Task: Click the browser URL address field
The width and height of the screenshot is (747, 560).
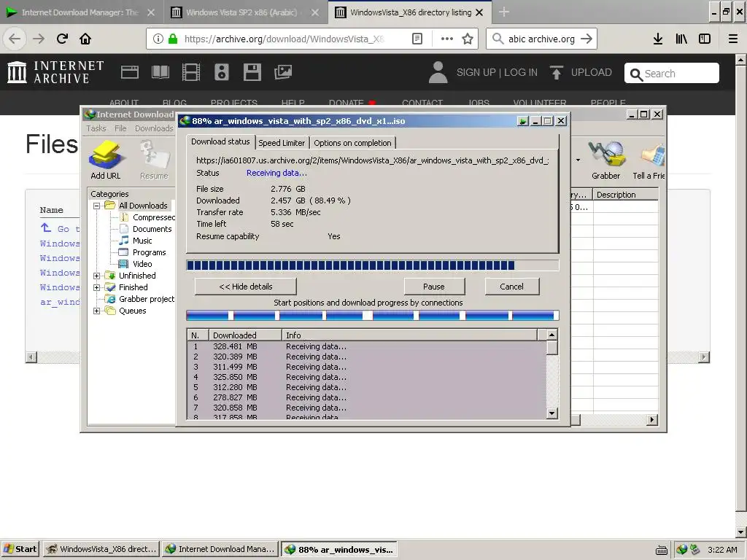Action: [x=285, y=39]
